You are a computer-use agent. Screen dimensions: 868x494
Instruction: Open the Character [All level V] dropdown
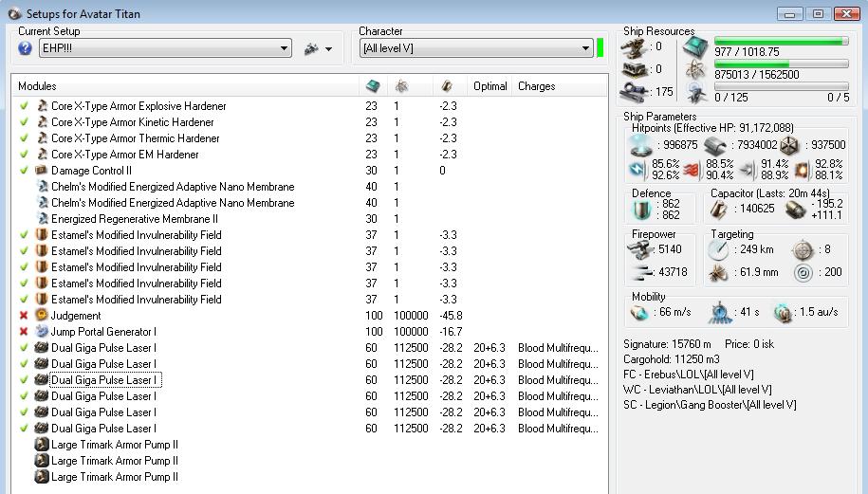[476, 48]
